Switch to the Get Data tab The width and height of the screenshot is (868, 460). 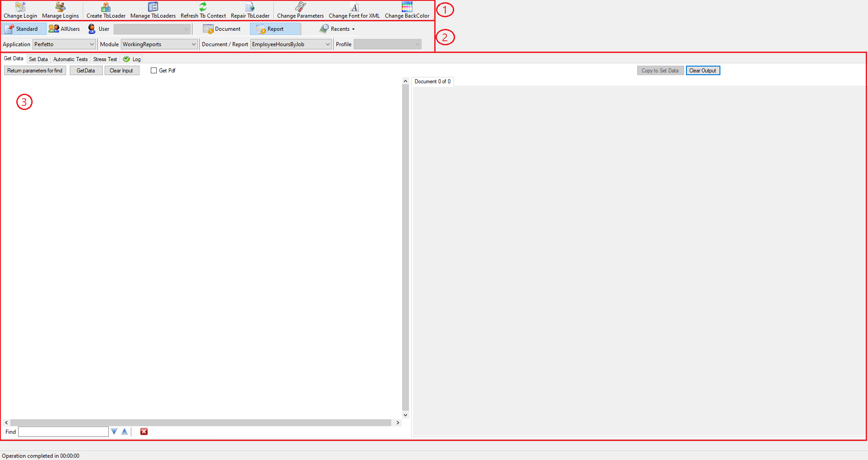14,58
